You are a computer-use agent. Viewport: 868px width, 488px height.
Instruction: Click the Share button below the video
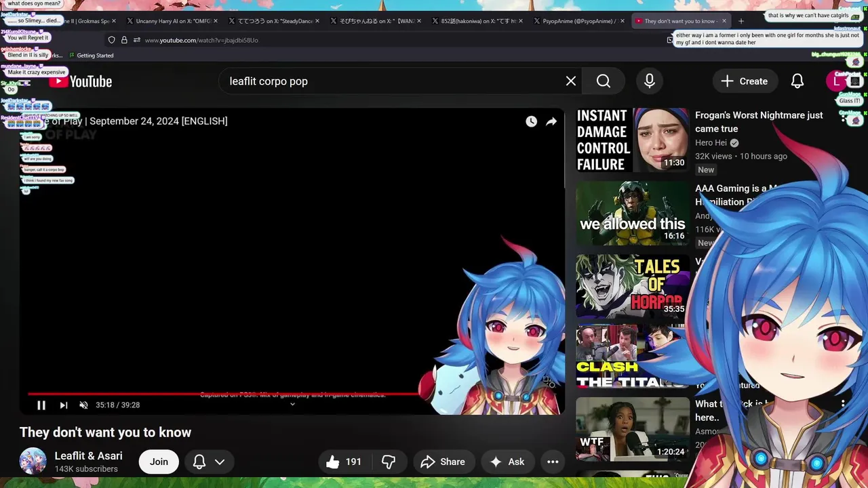click(x=443, y=462)
